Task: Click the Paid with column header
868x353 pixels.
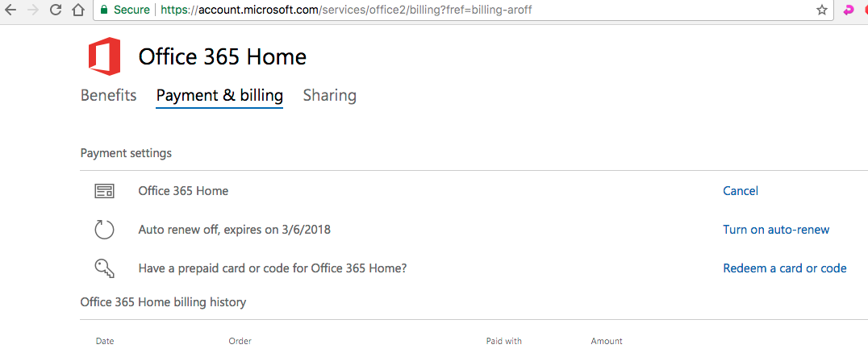Action: (x=503, y=342)
